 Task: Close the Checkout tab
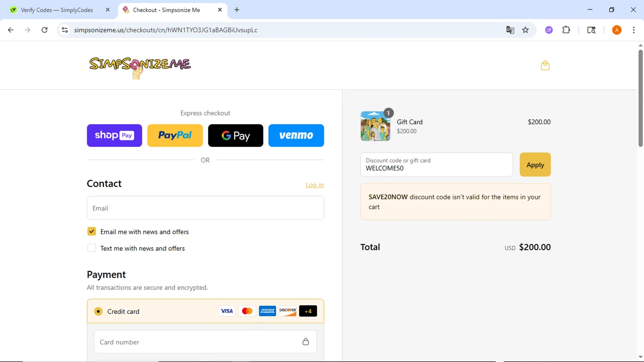[220, 10]
